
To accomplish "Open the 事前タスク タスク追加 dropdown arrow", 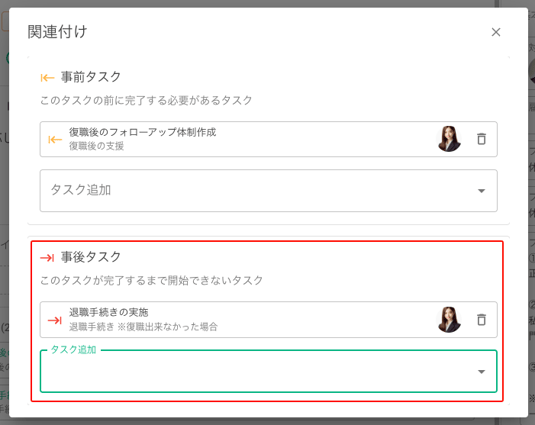I will [481, 191].
